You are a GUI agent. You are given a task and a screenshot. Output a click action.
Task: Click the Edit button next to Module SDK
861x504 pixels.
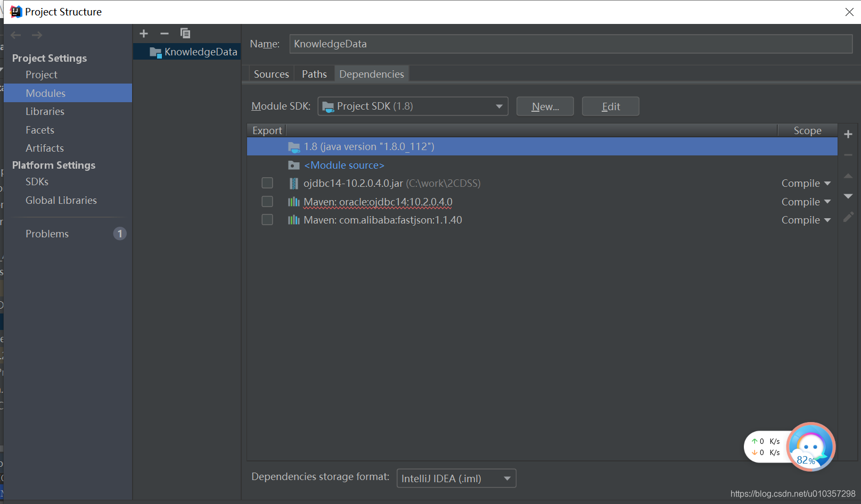tap(610, 106)
